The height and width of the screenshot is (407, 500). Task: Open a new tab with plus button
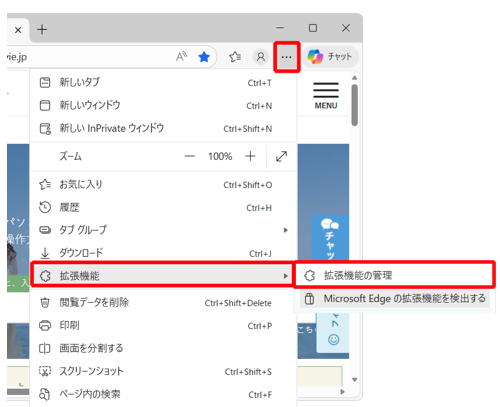[x=42, y=30]
